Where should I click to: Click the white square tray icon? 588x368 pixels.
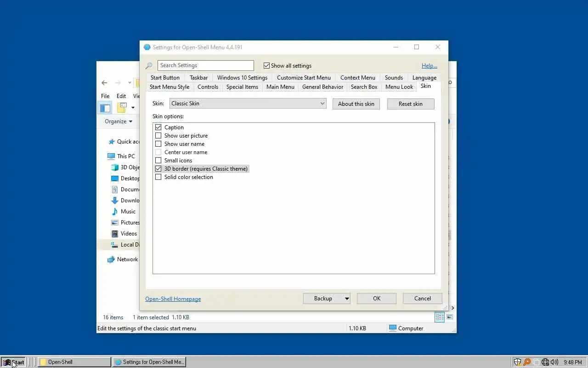click(x=536, y=362)
